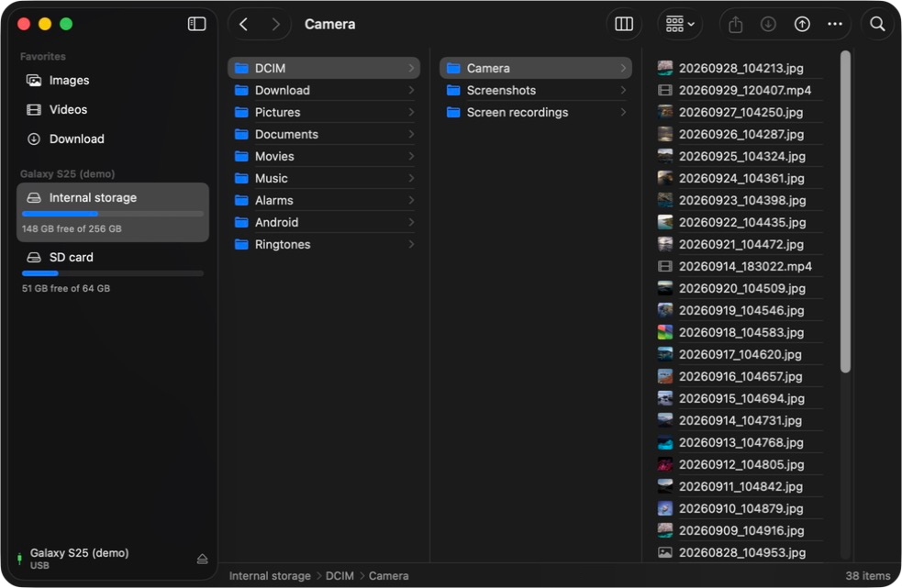Screen dimensions: 902x588
Task: Select the Ringtones folder icon
Action: (241, 245)
